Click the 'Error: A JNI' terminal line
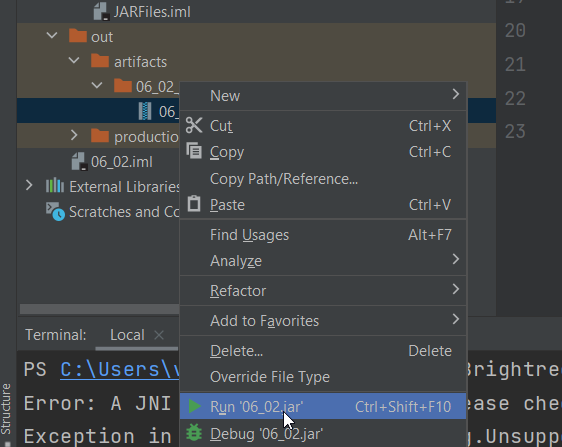This screenshot has height=447, width=562. [97, 403]
